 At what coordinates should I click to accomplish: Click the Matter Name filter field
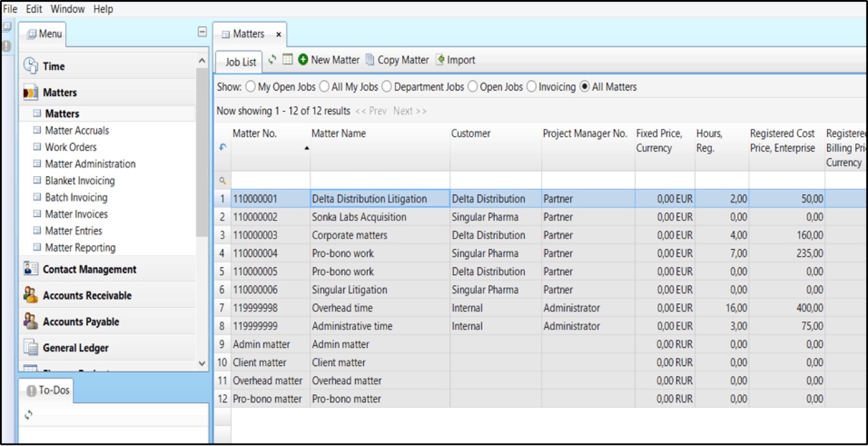coord(379,181)
